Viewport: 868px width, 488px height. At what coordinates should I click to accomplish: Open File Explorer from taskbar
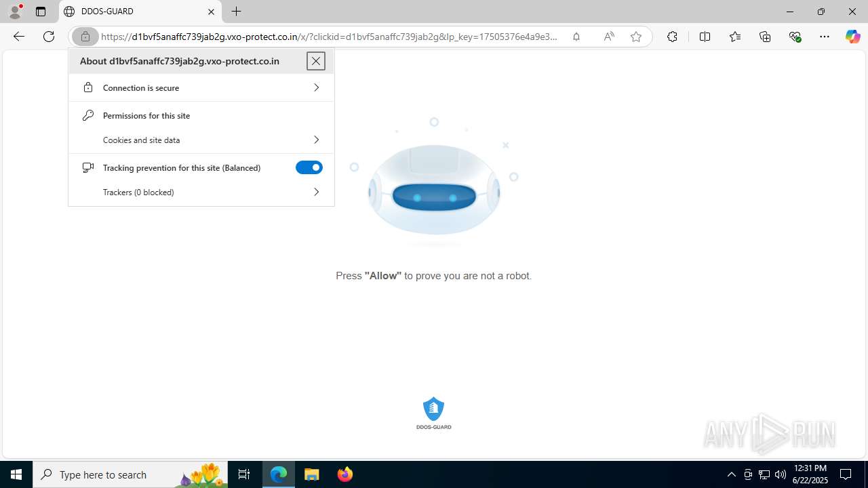312,474
